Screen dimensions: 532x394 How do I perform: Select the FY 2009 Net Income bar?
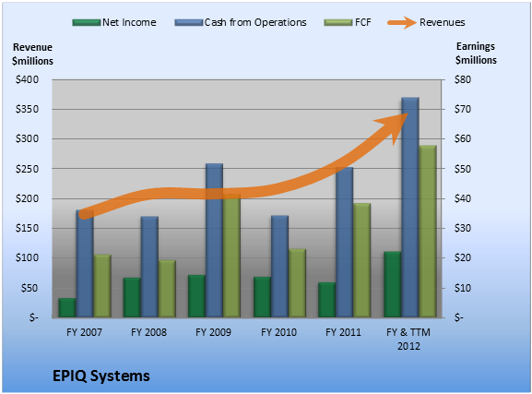point(196,296)
